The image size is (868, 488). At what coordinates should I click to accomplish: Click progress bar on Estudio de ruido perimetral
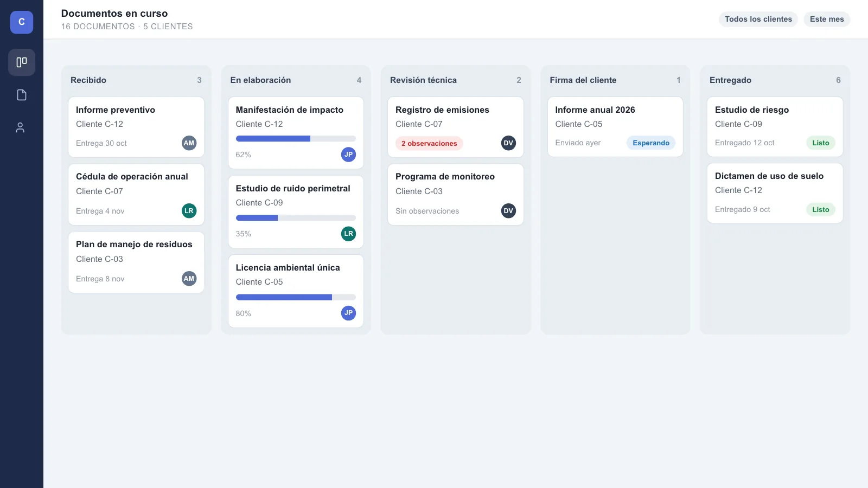click(x=296, y=218)
